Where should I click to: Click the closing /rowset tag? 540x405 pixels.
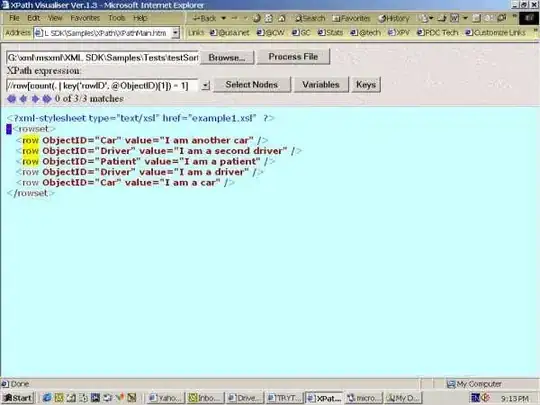pyautogui.click(x=31, y=193)
